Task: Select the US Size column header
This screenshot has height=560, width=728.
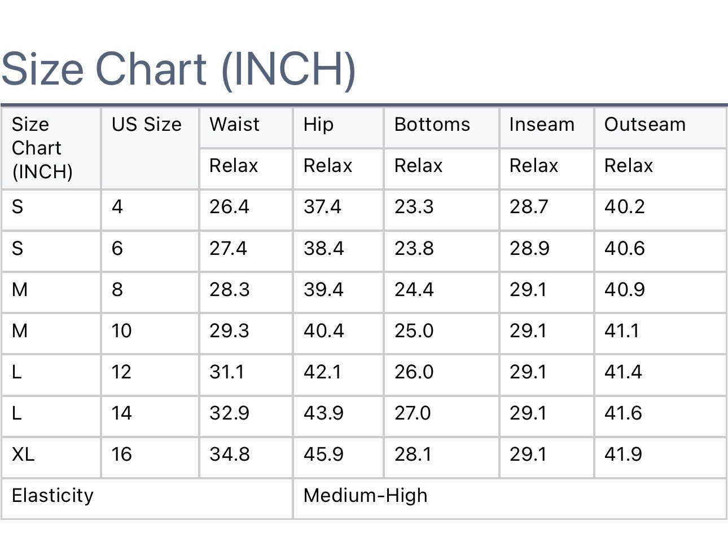Action: [146, 125]
